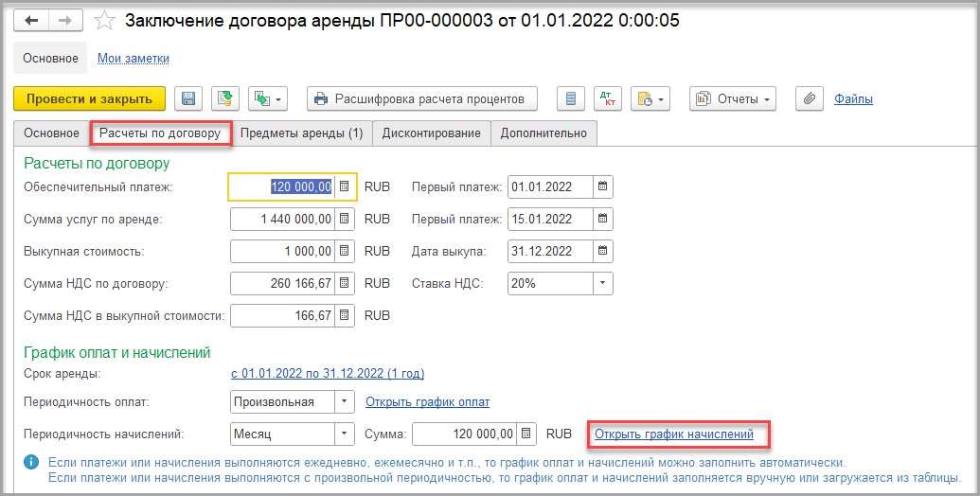Add document to favorites with star icon
The image size is (980, 496).
click(104, 21)
